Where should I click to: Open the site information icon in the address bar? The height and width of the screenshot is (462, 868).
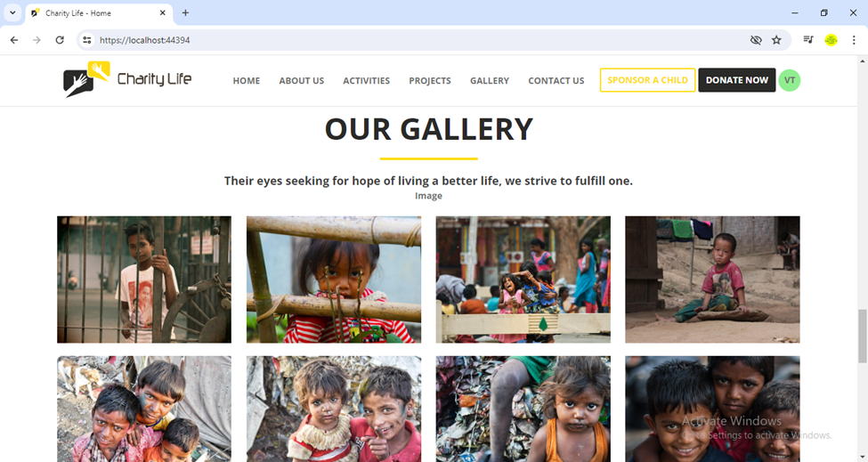pyautogui.click(x=87, y=40)
